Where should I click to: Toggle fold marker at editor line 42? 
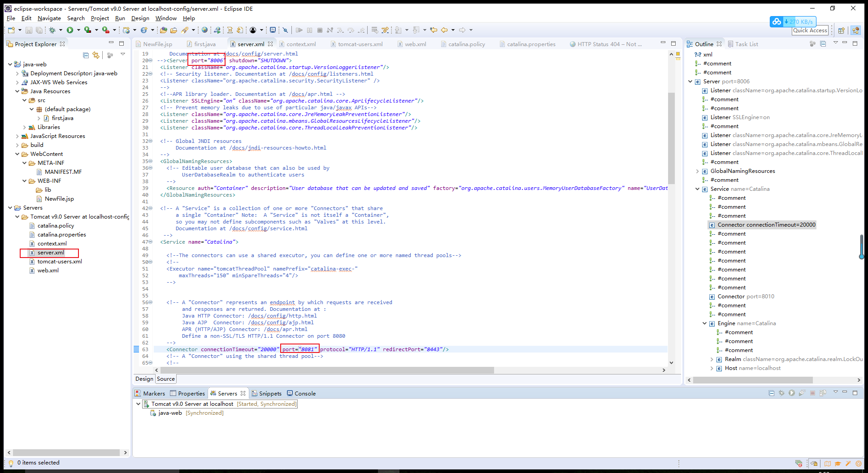click(151, 208)
